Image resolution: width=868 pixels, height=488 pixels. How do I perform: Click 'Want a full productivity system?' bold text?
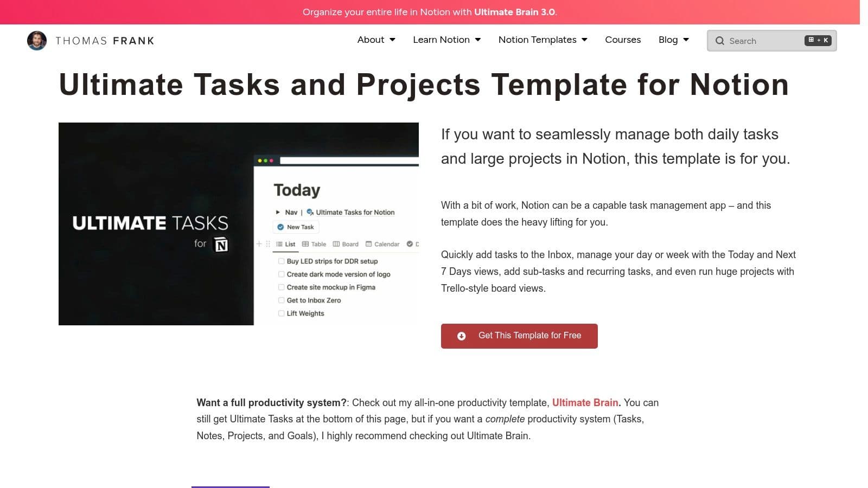coord(271,403)
